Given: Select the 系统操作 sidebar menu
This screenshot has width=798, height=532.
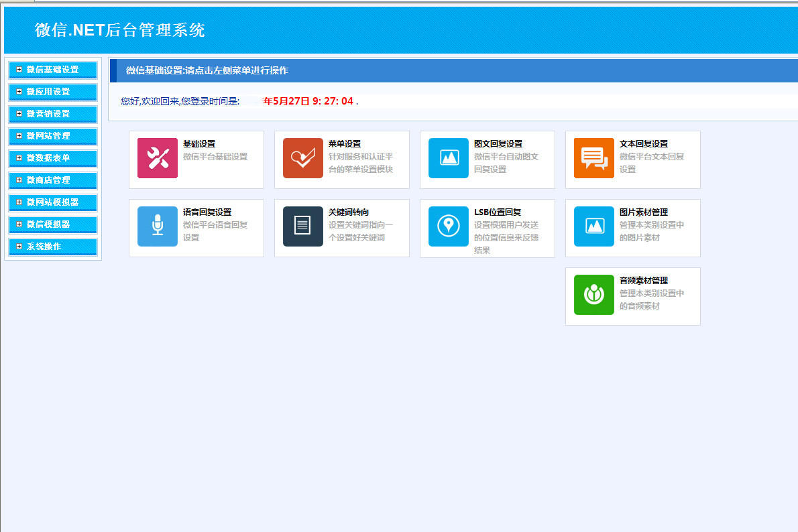Looking at the screenshot, I should (53, 247).
